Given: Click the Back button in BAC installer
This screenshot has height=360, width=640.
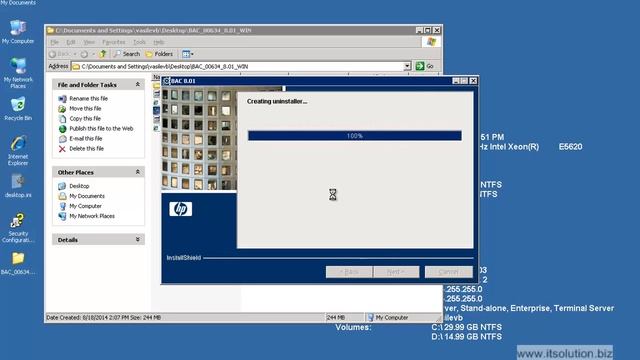Looking at the screenshot, I should tap(349, 271).
